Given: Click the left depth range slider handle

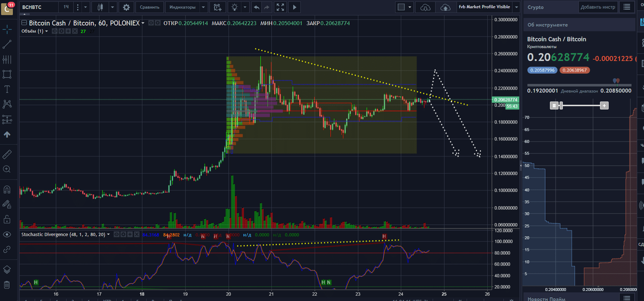Looking at the screenshot, I should coord(554,106).
